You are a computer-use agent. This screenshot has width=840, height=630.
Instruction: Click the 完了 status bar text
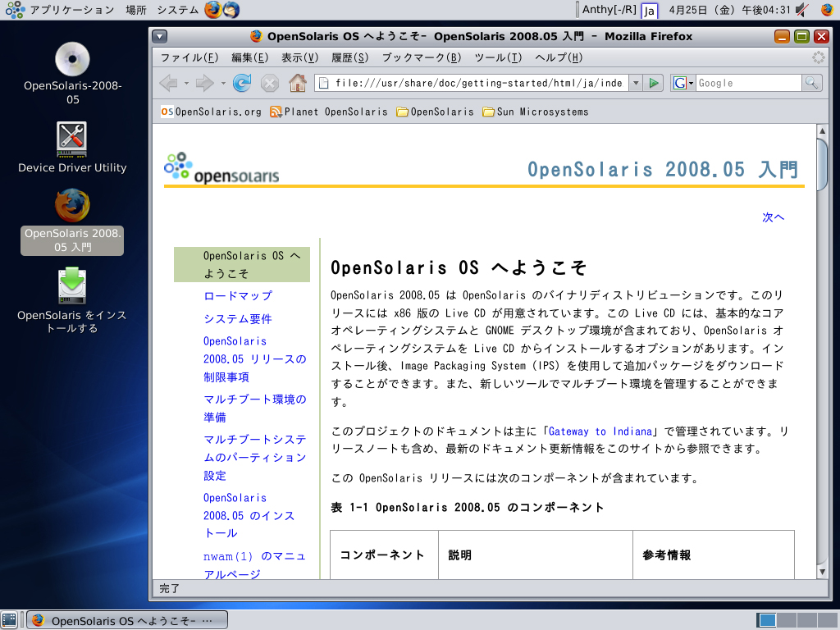pyautogui.click(x=169, y=588)
